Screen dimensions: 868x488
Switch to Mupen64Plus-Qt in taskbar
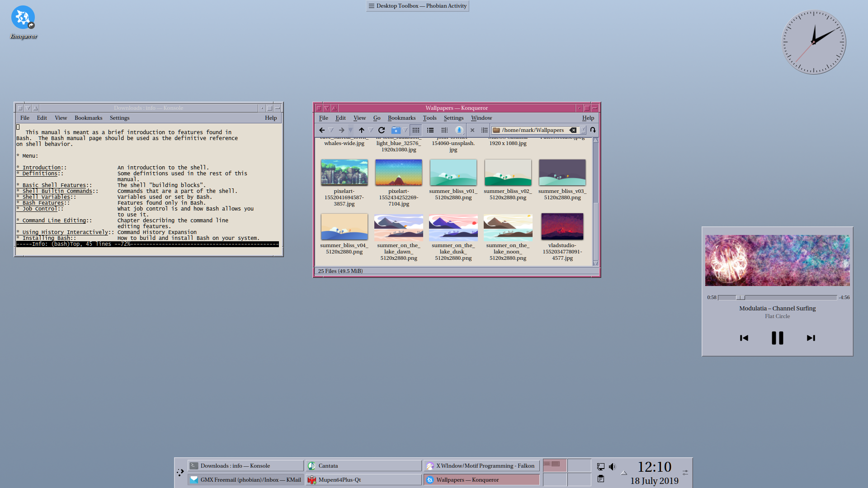click(x=364, y=480)
